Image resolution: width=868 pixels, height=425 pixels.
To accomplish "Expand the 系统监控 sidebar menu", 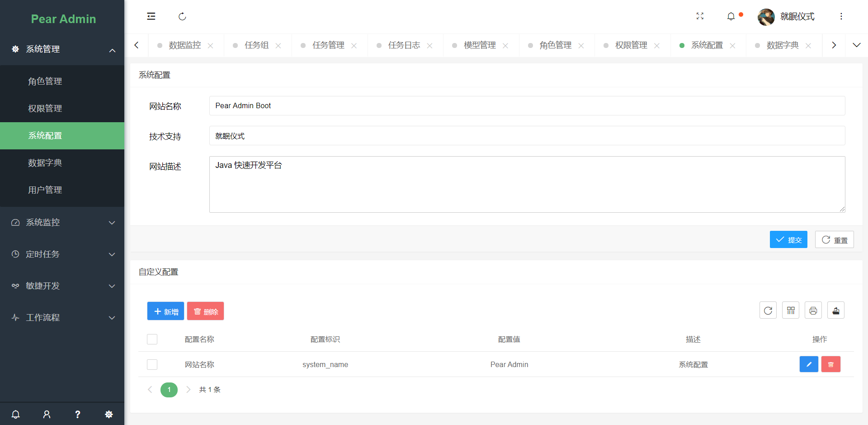I will tap(62, 222).
